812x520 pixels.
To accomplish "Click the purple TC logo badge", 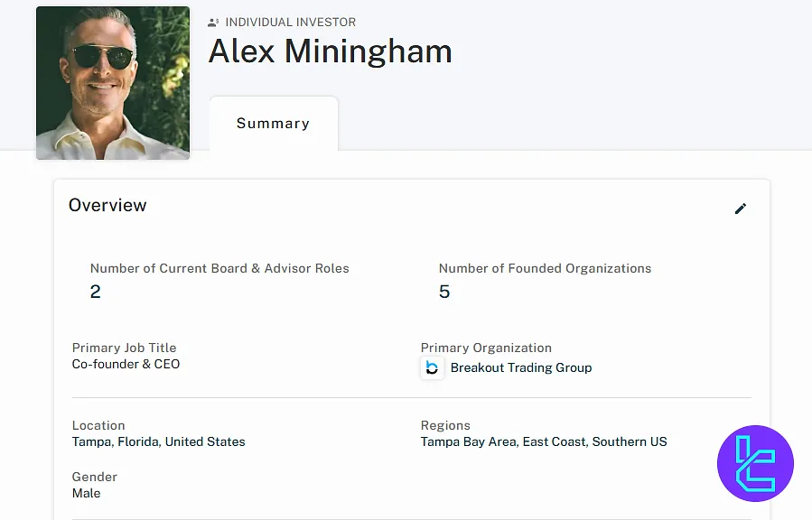I will (755, 463).
